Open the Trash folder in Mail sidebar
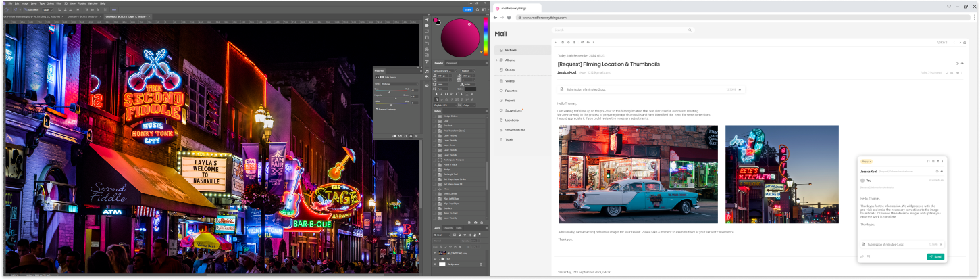The width and height of the screenshot is (980, 280). pyautogui.click(x=509, y=139)
